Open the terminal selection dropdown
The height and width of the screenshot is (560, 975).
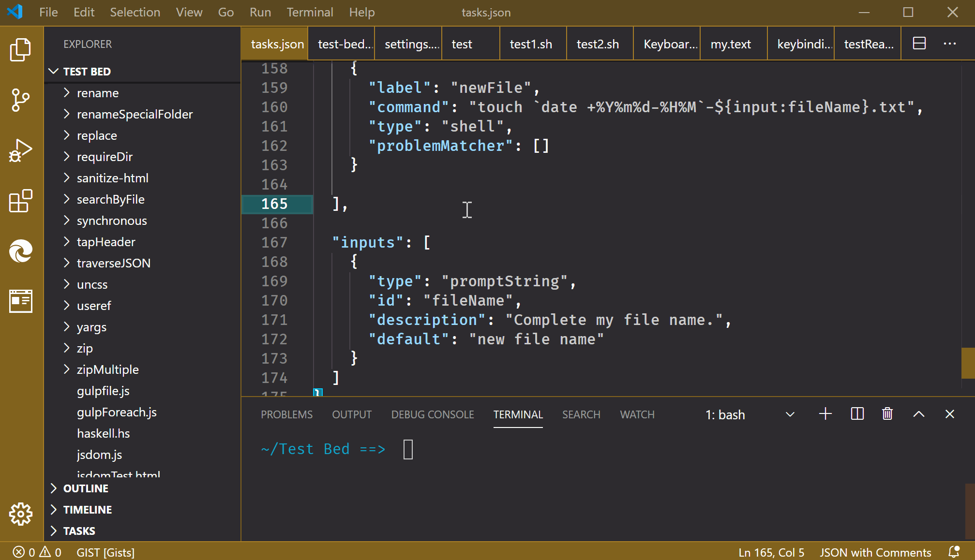(790, 414)
